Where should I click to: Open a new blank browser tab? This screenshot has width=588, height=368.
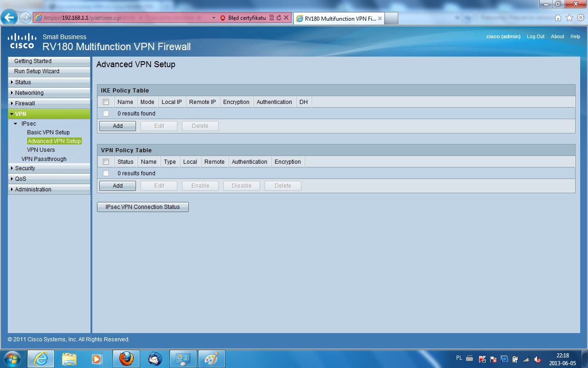[391, 18]
